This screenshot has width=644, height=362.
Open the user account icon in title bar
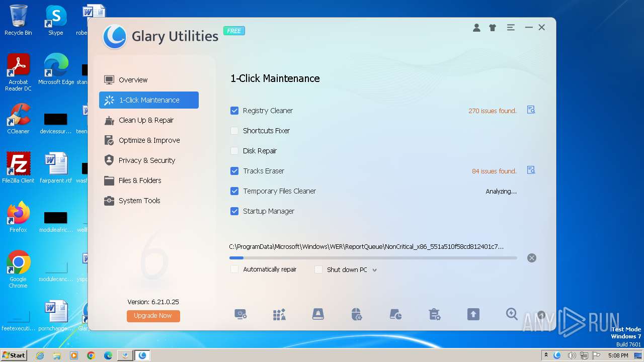[x=476, y=28]
